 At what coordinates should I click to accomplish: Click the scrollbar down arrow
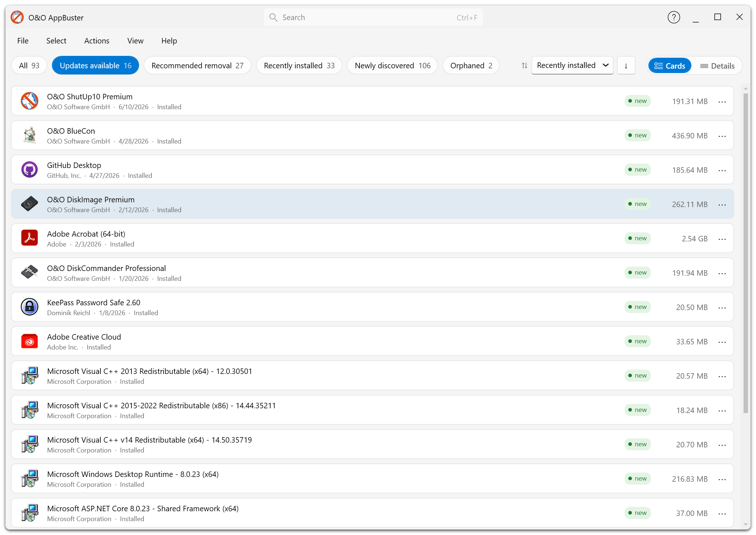(746, 525)
